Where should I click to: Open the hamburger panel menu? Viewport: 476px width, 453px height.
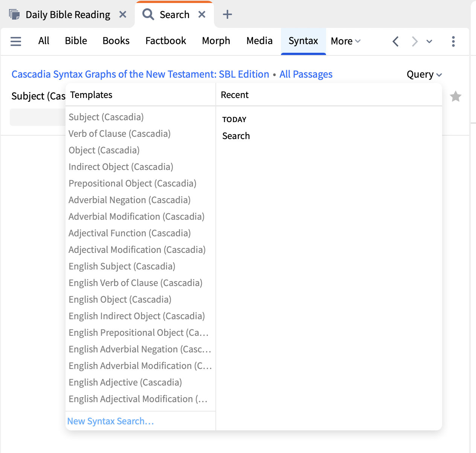pyautogui.click(x=16, y=41)
